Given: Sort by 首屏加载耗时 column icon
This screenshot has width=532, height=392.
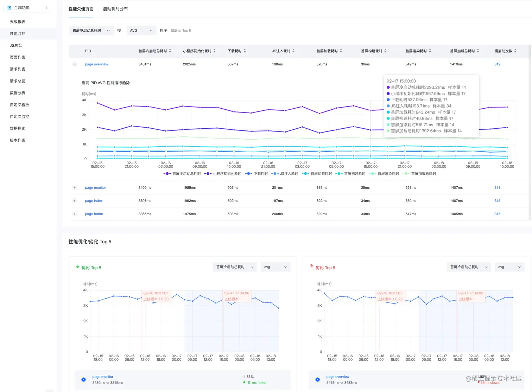Looking at the screenshot, I should 341,51.
